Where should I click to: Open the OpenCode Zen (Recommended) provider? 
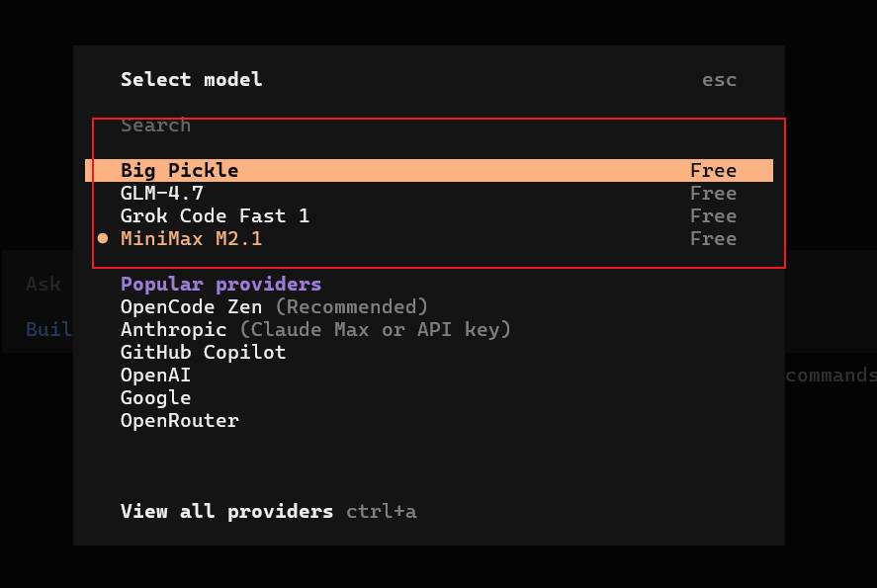(275, 306)
